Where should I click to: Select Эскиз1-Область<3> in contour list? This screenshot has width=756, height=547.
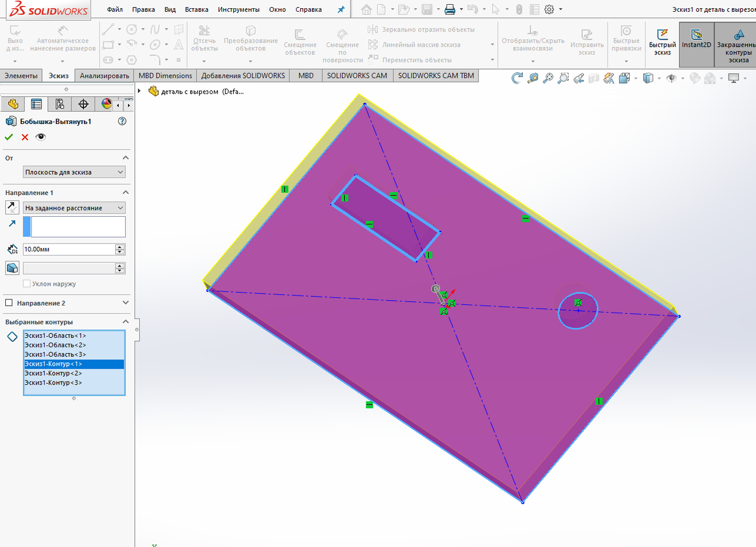point(74,354)
